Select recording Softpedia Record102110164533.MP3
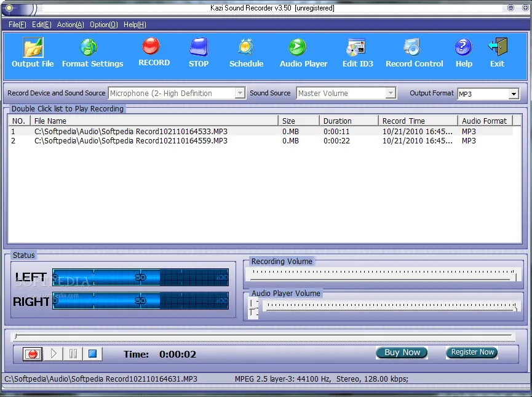Viewport: 532px width, 397px height. (x=131, y=132)
